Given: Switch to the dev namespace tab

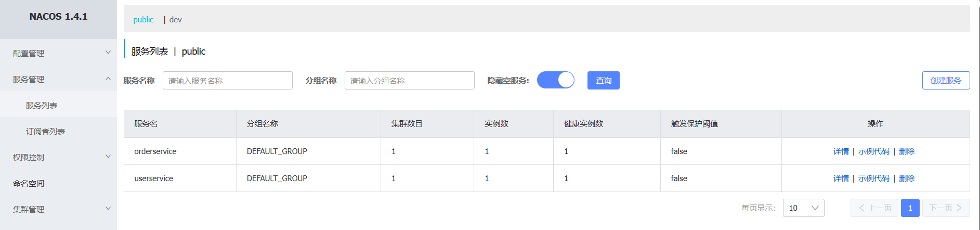Looking at the screenshot, I should 176,20.
